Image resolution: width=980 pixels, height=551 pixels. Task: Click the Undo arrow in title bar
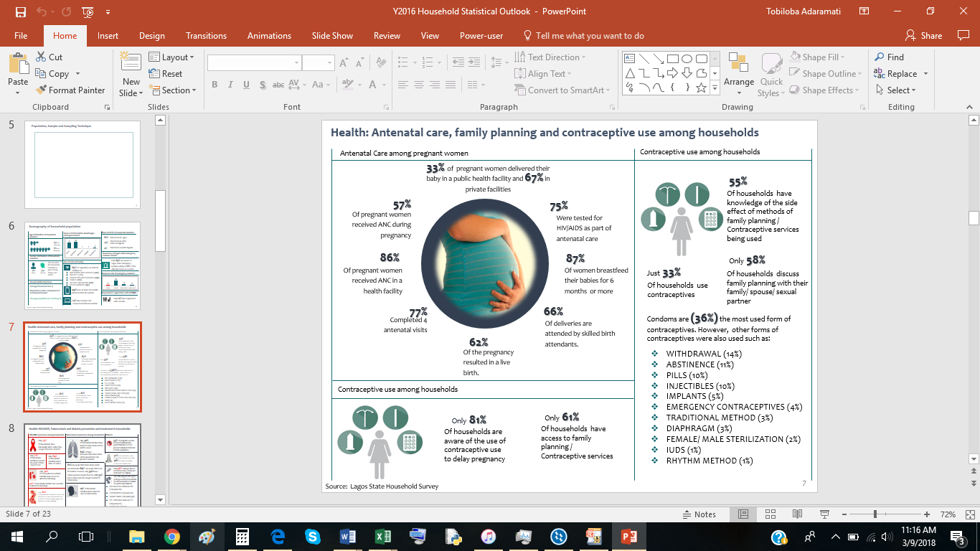click(x=42, y=12)
